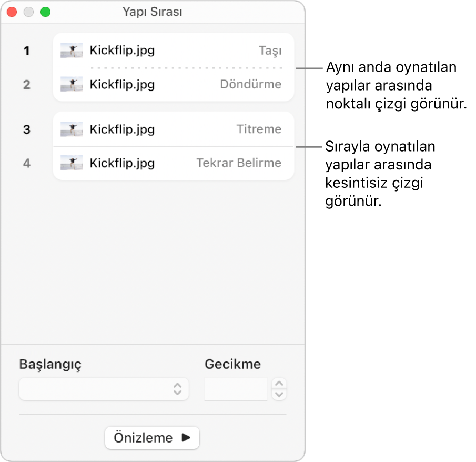Click the "Titreme" effect label

pos(259,129)
